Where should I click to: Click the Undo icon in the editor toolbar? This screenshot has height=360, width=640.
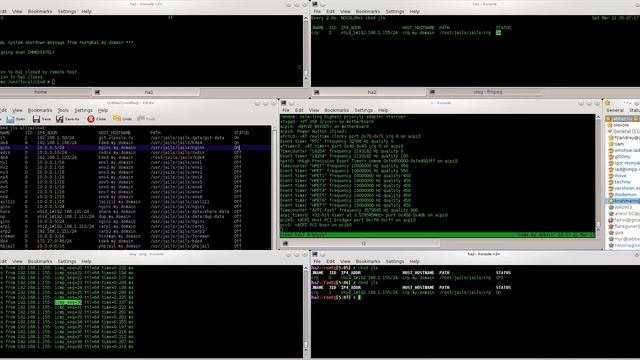pos(117,119)
